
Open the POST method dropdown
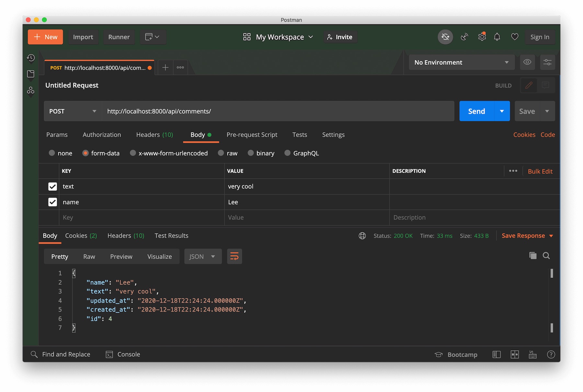(73, 111)
